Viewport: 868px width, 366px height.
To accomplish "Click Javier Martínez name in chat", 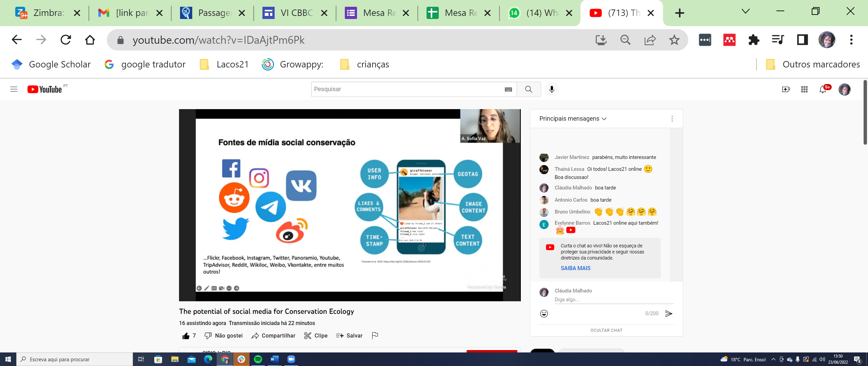I will 572,157.
